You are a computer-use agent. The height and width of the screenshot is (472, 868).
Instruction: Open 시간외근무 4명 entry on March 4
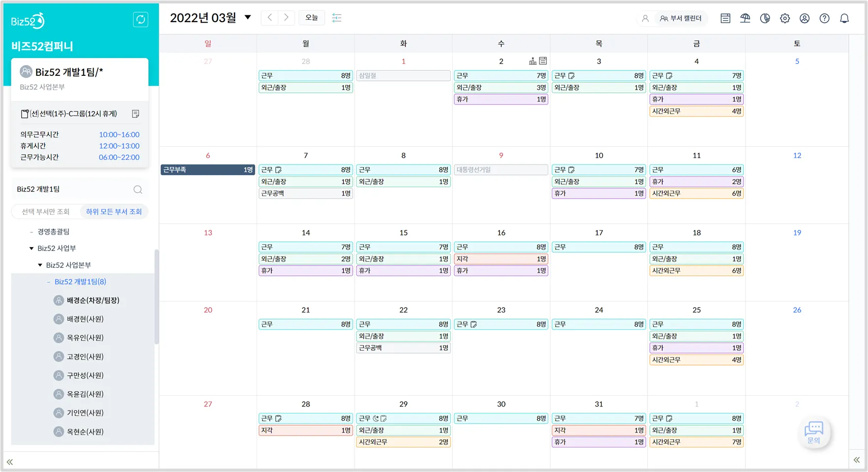click(x=697, y=111)
